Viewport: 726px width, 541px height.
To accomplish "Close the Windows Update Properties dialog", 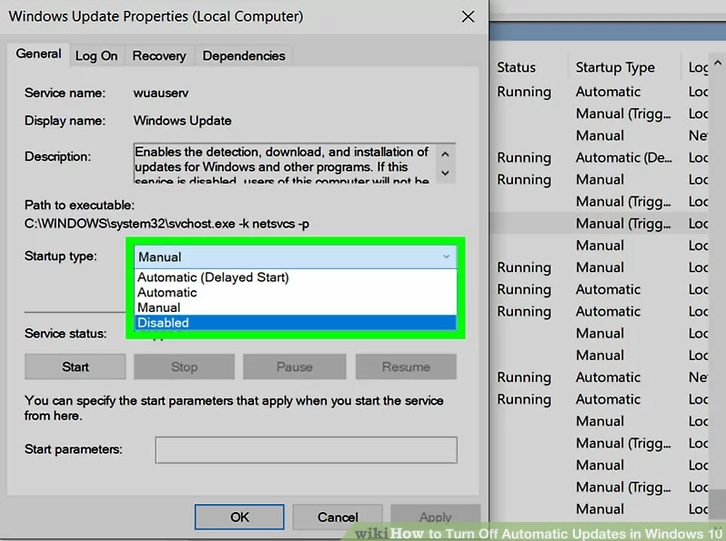I will 467,17.
